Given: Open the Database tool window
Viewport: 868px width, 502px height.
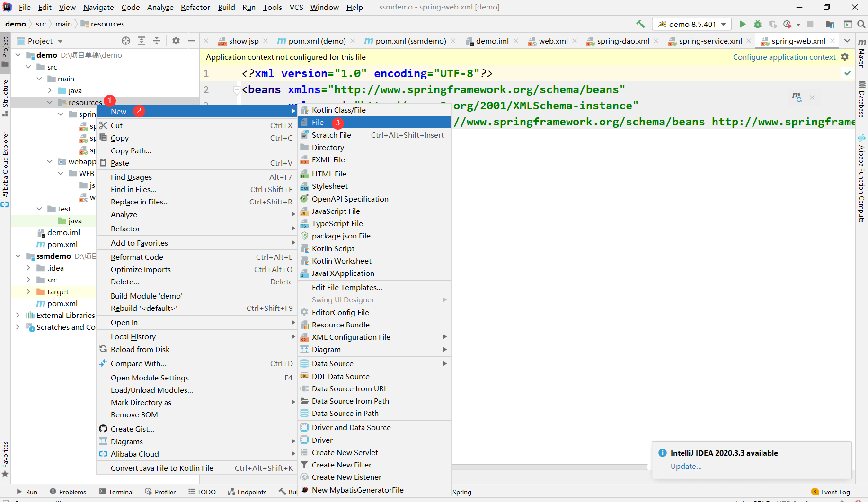Looking at the screenshot, I should [862, 99].
